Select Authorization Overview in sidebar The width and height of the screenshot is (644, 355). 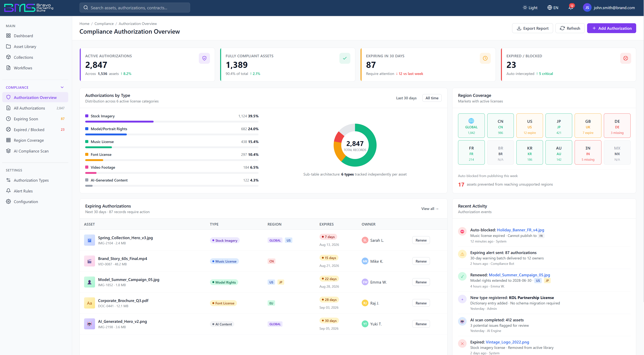pyautogui.click(x=35, y=97)
